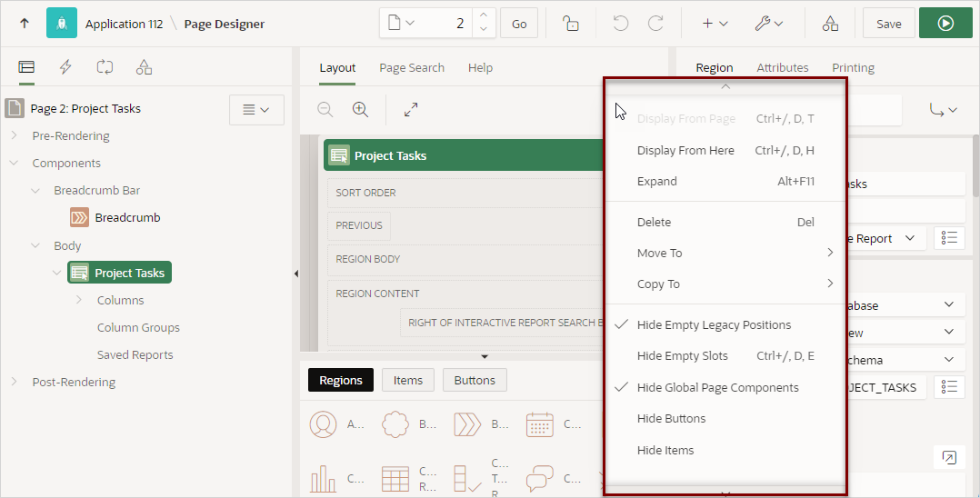
Task: Open the Attributes tab in property editor
Action: (783, 67)
